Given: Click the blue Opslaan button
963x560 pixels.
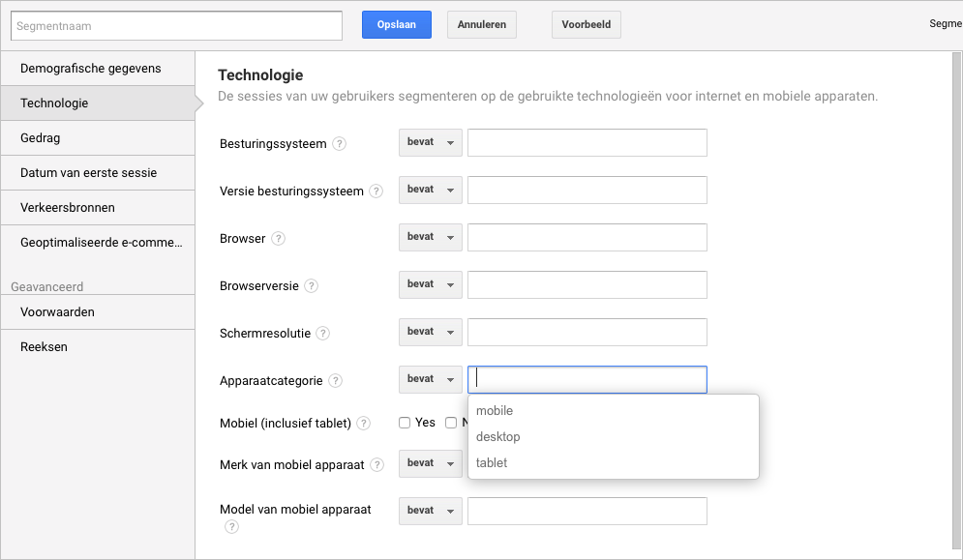Looking at the screenshot, I should click(397, 25).
